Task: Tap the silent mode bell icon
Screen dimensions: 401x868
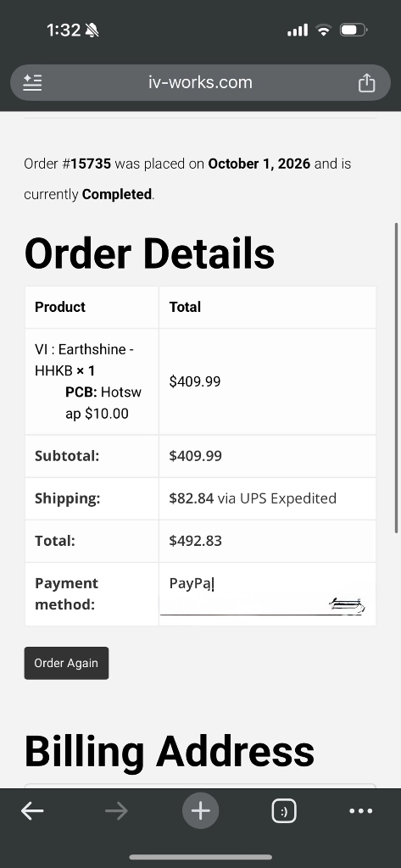Action: point(92,31)
